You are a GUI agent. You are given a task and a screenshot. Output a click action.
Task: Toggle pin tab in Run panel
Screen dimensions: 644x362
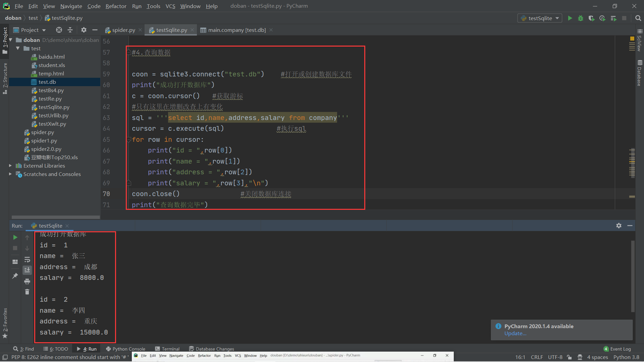click(x=15, y=276)
